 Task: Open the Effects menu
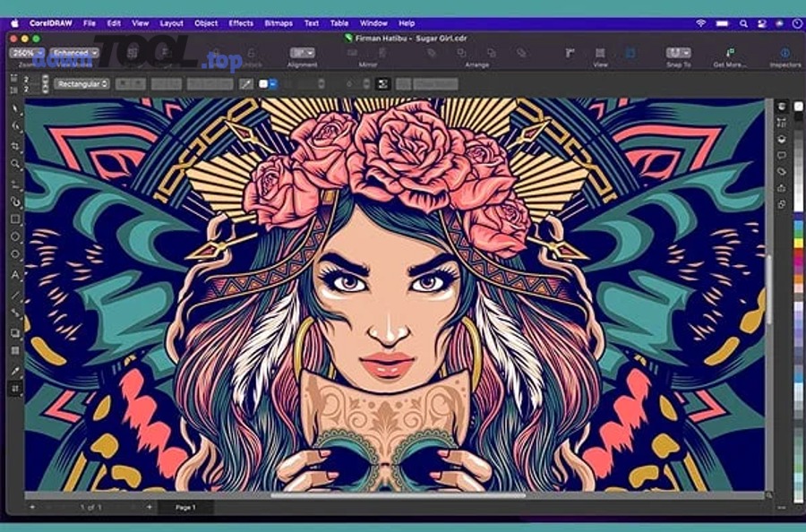pos(241,22)
